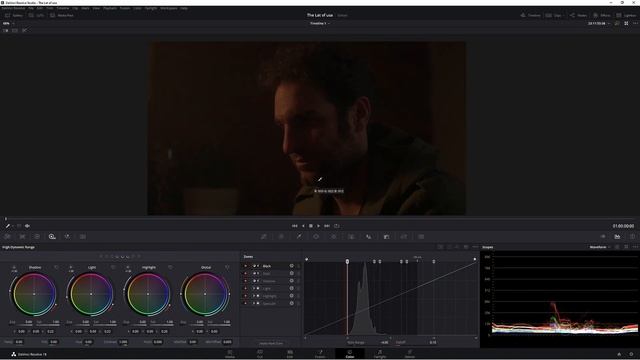Open the Key palette

point(386,237)
